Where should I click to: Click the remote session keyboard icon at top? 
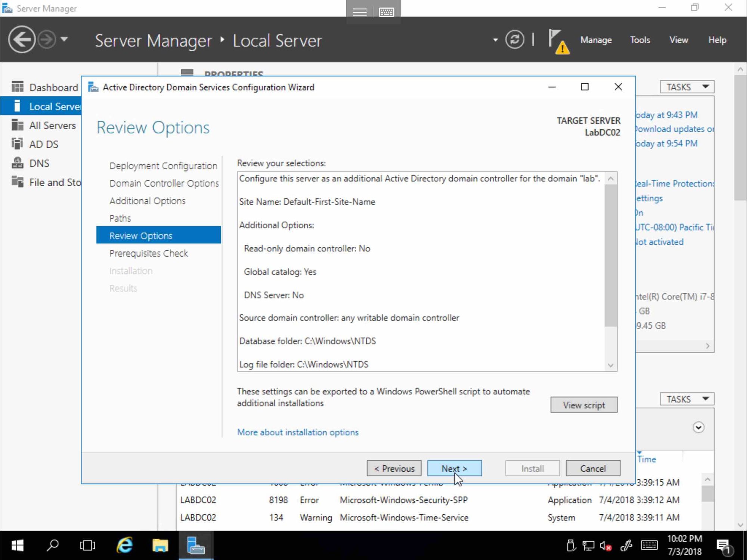[x=386, y=12]
